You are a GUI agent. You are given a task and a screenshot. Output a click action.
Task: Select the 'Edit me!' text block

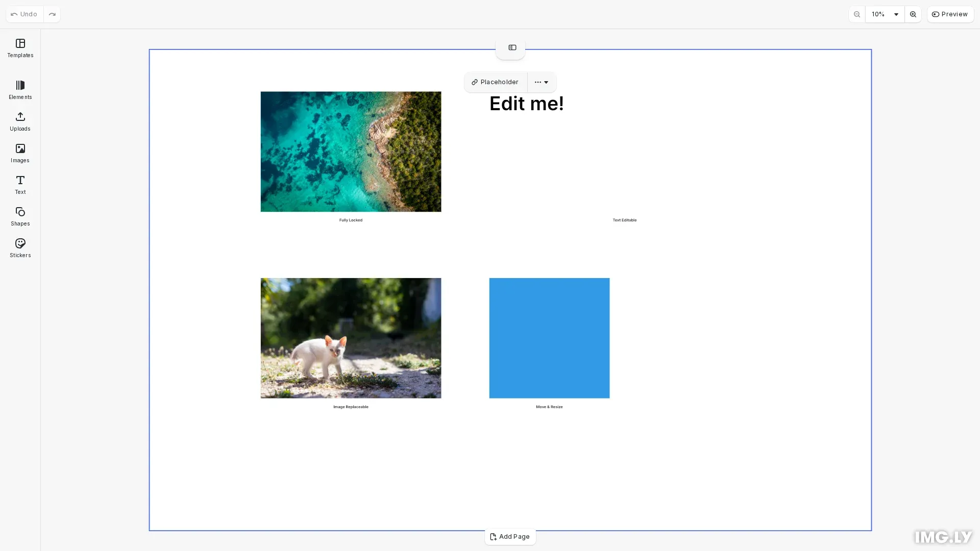(526, 104)
